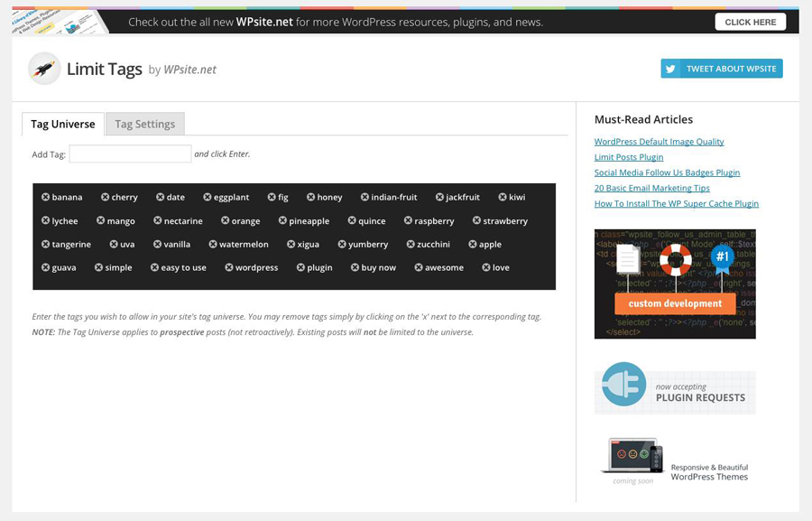The width and height of the screenshot is (812, 521).
Task: Delete the simple tag x icon
Action: tap(98, 267)
